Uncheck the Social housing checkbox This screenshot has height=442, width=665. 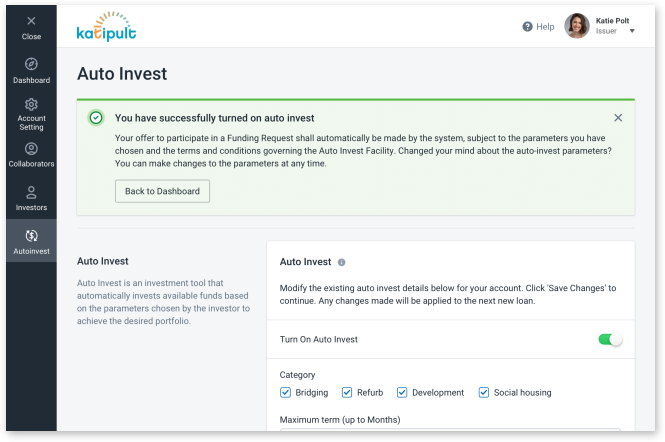[483, 392]
